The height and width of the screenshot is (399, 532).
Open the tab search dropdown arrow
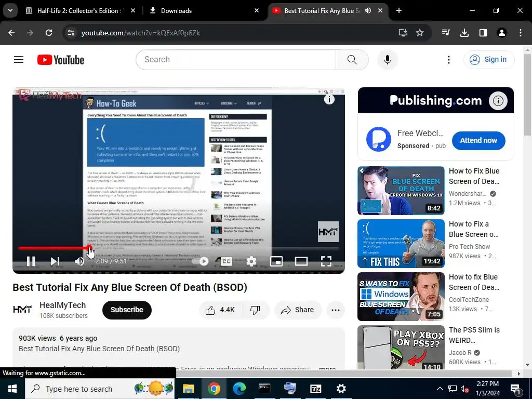pyautogui.click(x=10, y=10)
